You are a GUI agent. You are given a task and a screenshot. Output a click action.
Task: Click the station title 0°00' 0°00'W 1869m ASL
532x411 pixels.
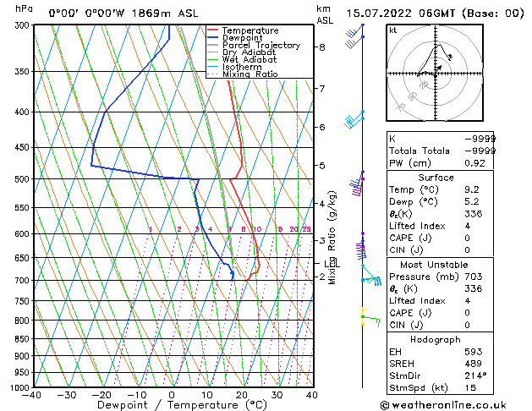pos(123,14)
